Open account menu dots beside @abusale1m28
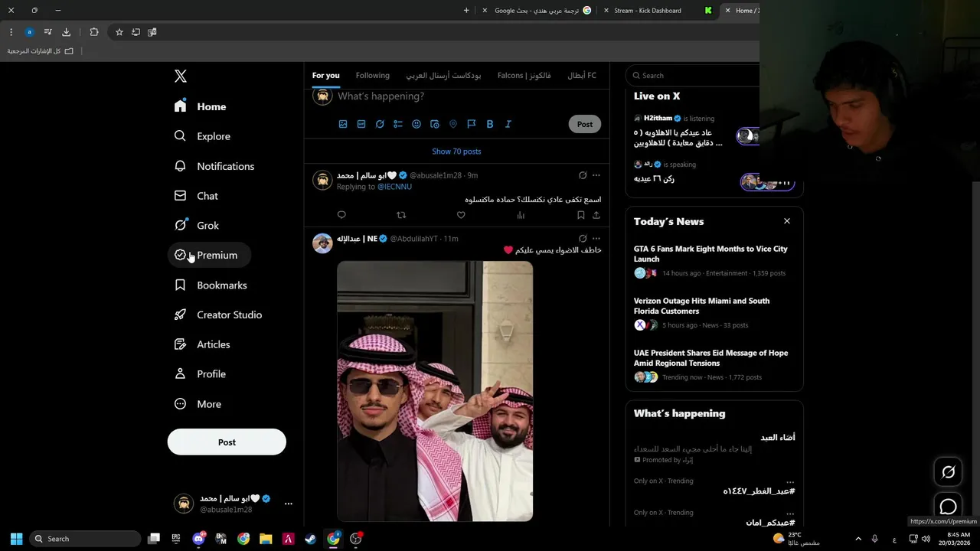This screenshot has height=551, width=980. click(x=289, y=504)
